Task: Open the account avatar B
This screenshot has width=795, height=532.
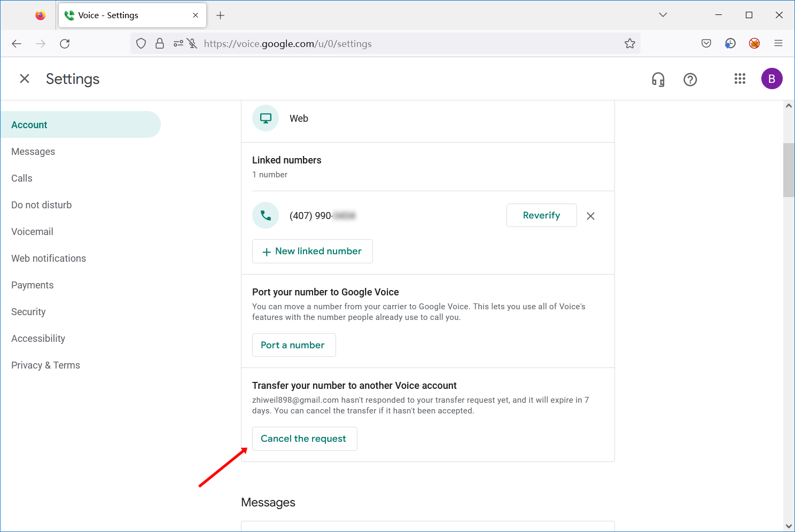Action: pos(772,79)
